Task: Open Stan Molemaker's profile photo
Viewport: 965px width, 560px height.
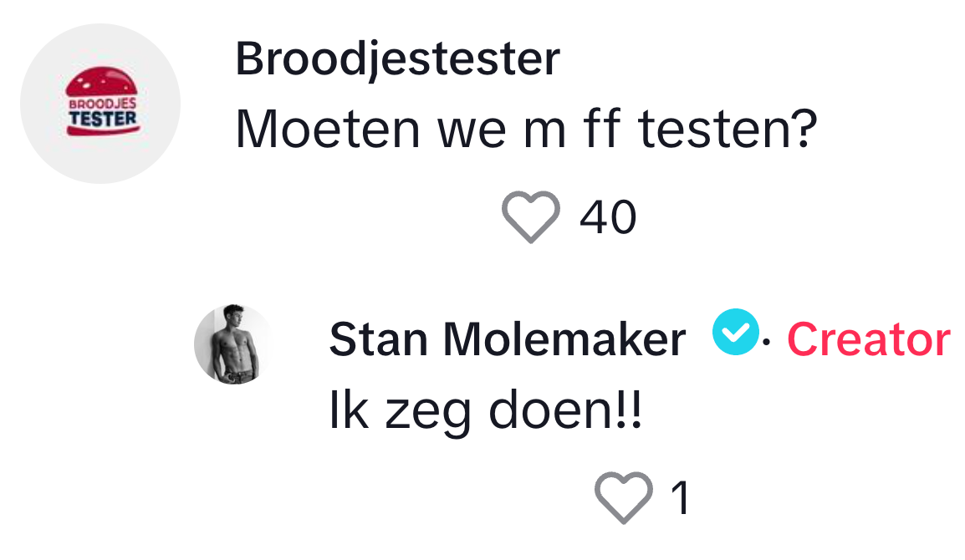Action: click(x=233, y=344)
